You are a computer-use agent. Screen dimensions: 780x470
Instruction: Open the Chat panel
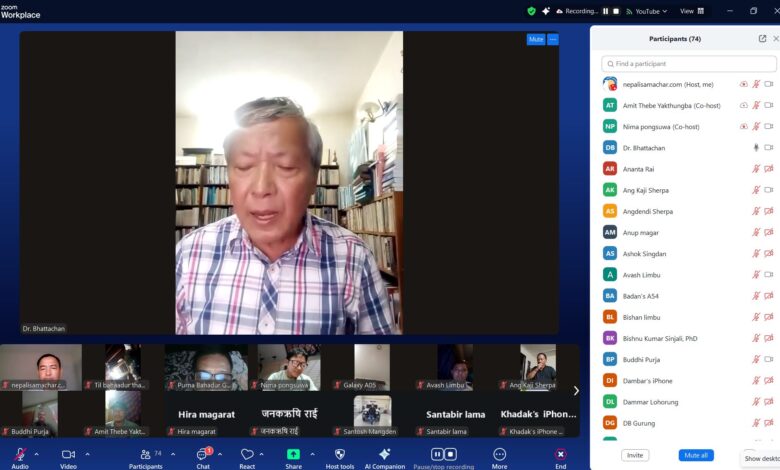pos(203,454)
